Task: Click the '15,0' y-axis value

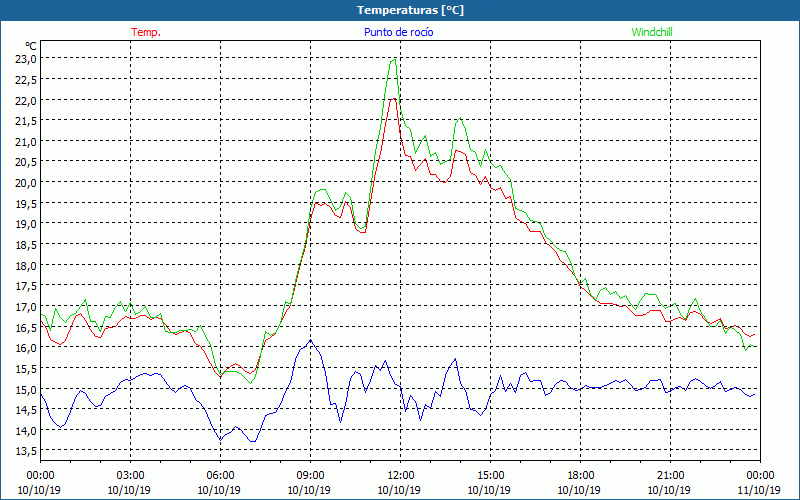Action: coord(26,390)
